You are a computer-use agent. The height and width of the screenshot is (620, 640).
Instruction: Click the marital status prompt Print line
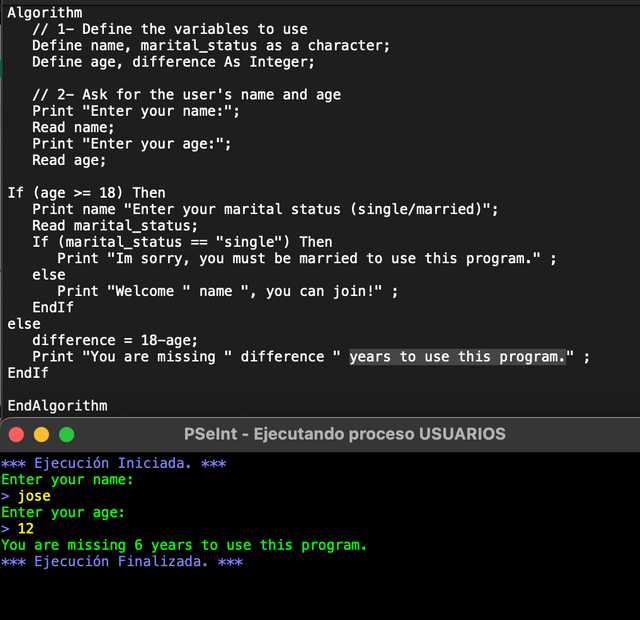point(265,209)
